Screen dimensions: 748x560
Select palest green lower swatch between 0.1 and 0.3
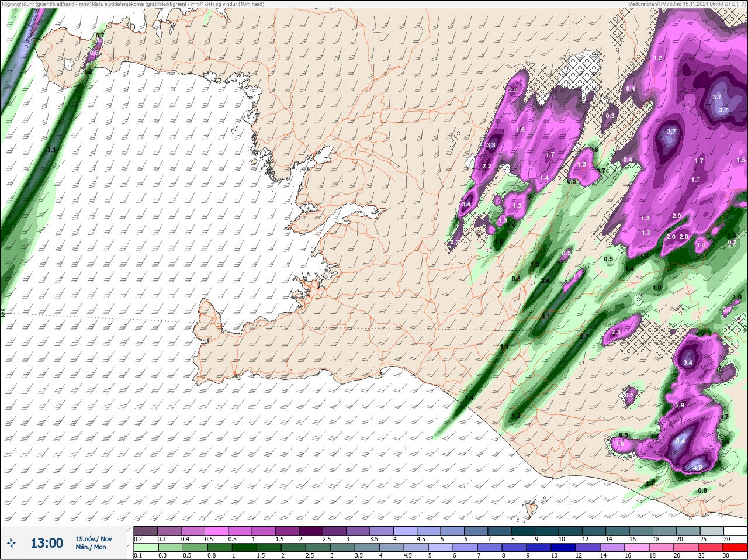[x=146, y=547]
